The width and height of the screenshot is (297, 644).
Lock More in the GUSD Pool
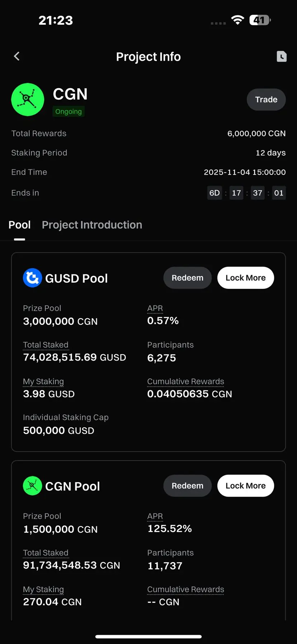point(245,278)
